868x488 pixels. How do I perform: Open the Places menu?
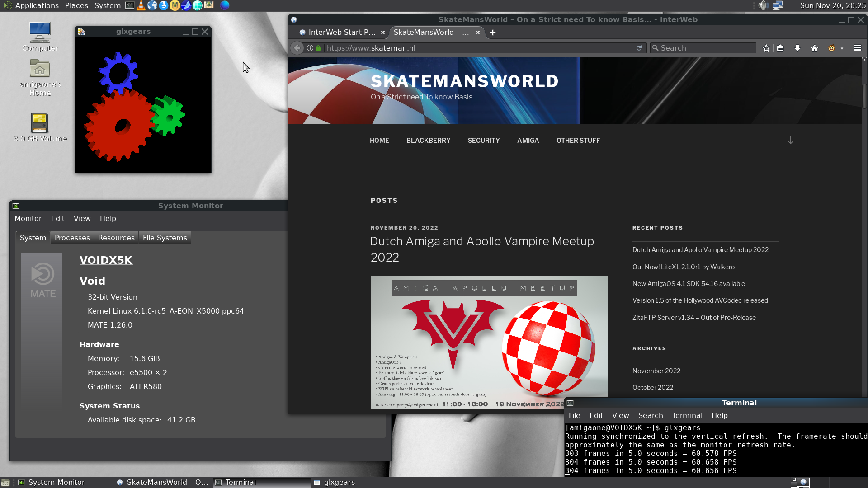tap(76, 5)
